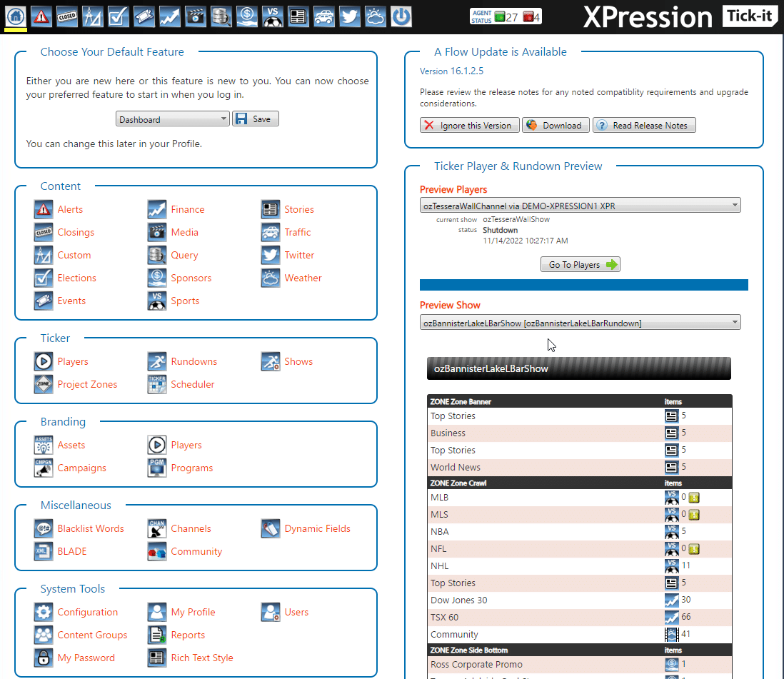Select the Business row in Zone Banner
The height and width of the screenshot is (679, 784).
pyautogui.click(x=580, y=433)
